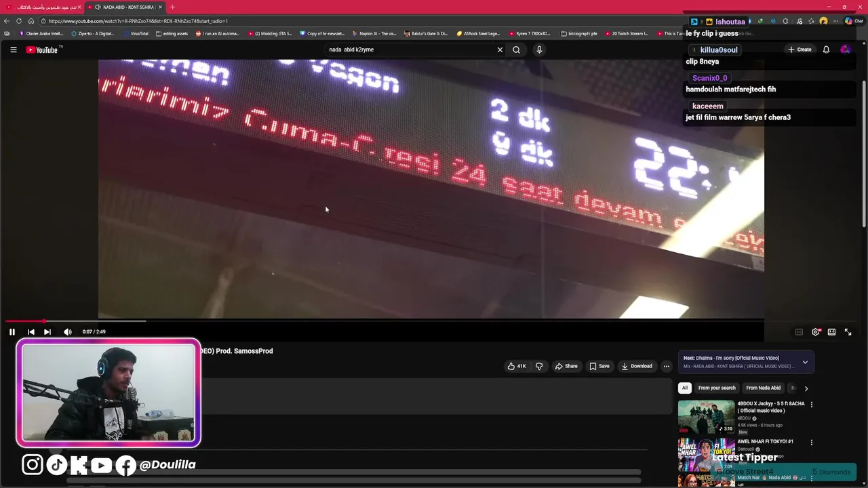Enter full screen mode
This screenshot has width=868, height=488.
(x=848, y=332)
